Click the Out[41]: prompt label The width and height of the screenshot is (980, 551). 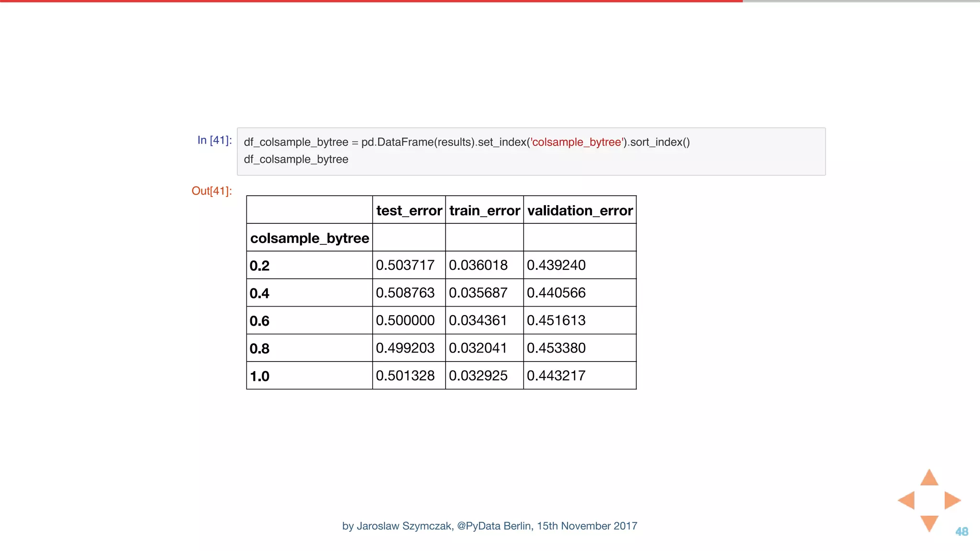(x=212, y=191)
